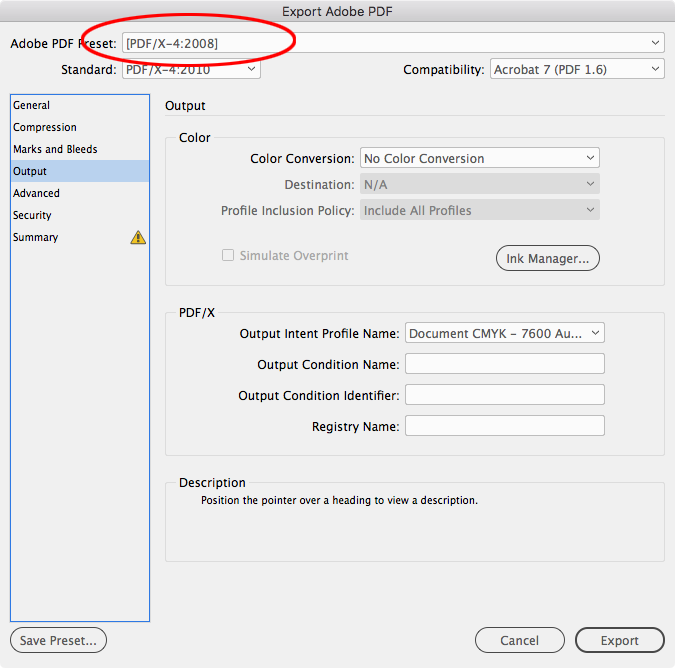The height and width of the screenshot is (668, 675).
Task: Click the 'Color Conversion:' label
Action: click(x=302, y=158)
